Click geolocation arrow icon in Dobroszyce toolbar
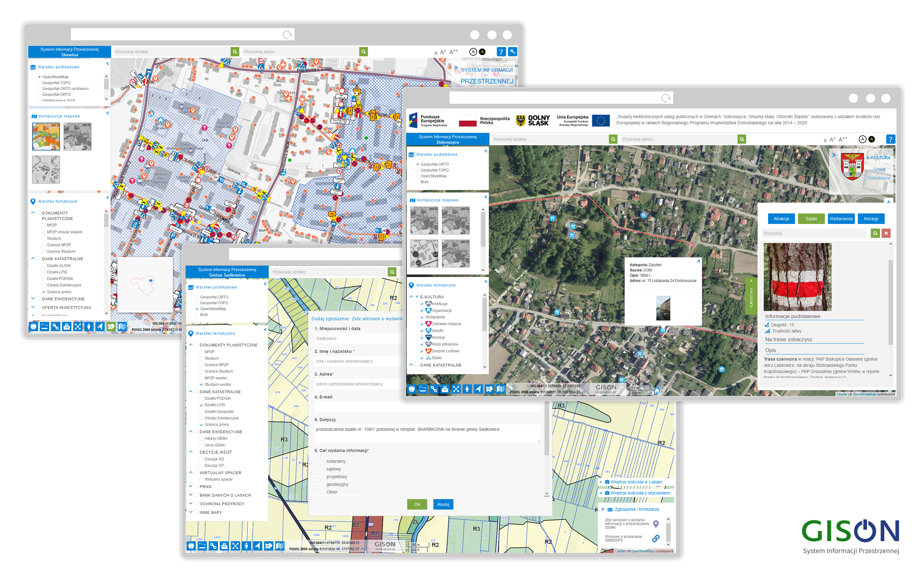Viewport: 924px width, 577px height. [x=478, y=389]
